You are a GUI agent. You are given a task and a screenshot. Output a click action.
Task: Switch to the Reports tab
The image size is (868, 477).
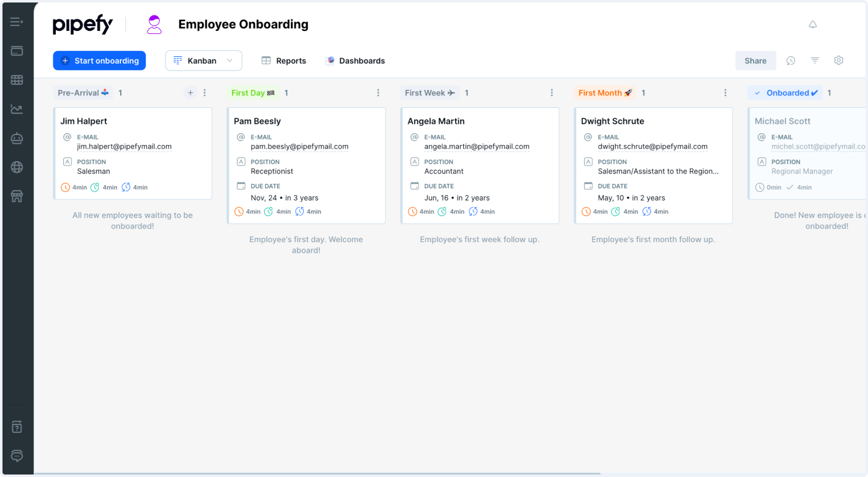tap(284, 61)
